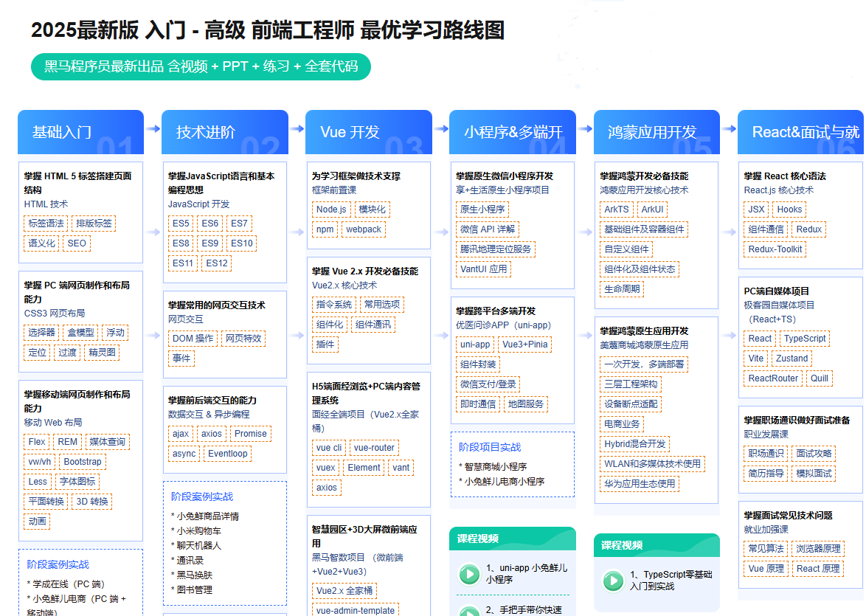Click the ArkUI tag
The height and width of the screenshot is (616, 866).
click(x=652, y=210)
